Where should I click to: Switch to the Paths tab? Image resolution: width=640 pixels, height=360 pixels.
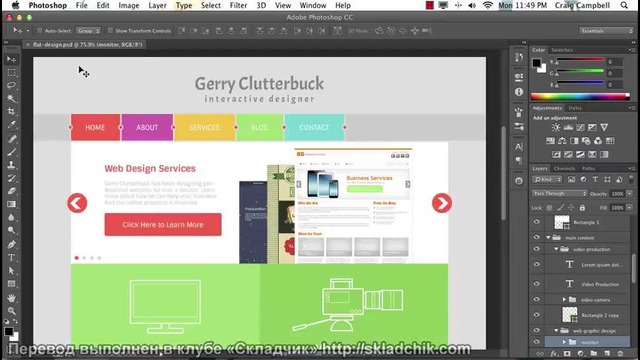coord(588,168)
